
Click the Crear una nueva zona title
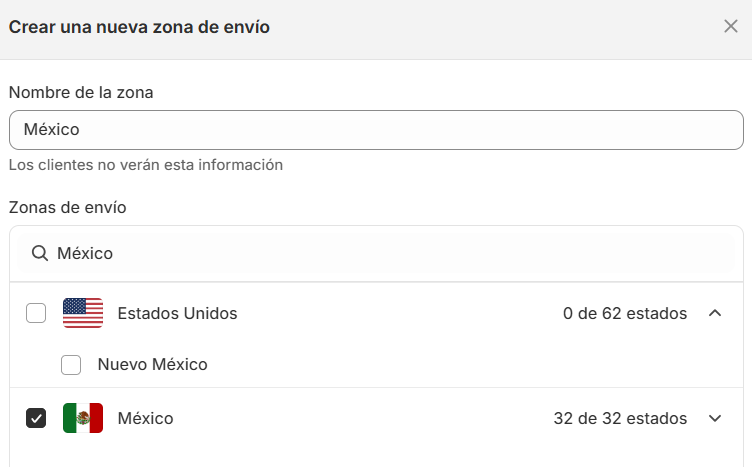pos(139,27)
